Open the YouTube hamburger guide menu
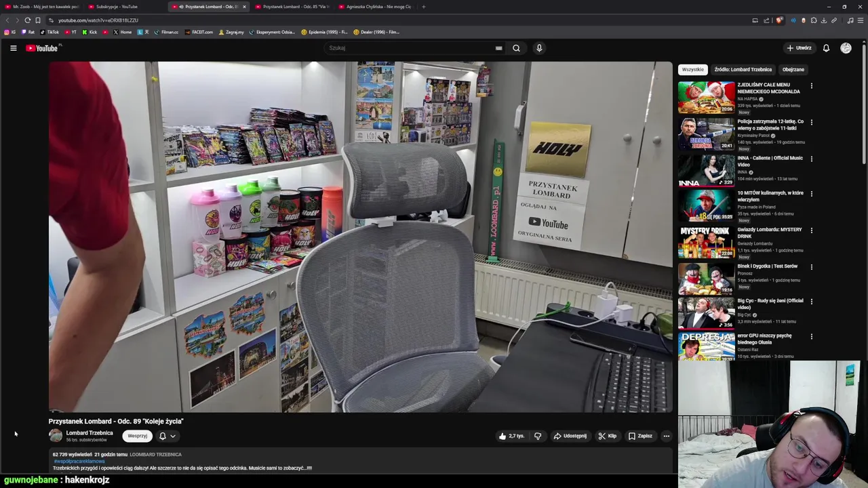The image size is (868, 488). [x=13, y=48]
